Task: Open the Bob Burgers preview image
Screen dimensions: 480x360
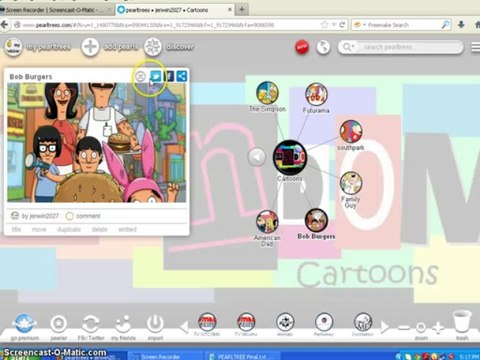Action: point(97,143)
